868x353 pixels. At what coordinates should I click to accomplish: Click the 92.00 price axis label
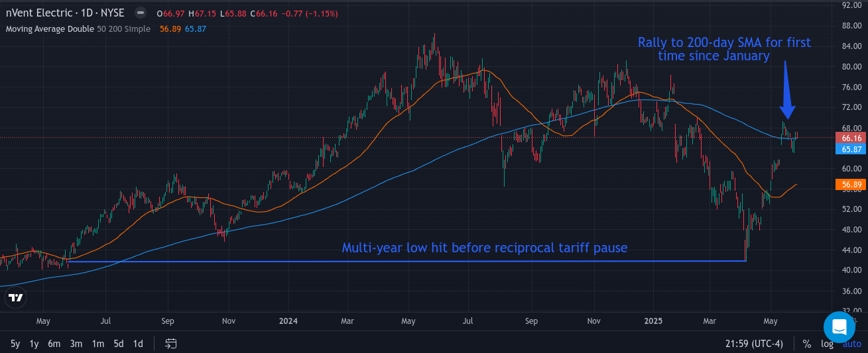(851, 5)
